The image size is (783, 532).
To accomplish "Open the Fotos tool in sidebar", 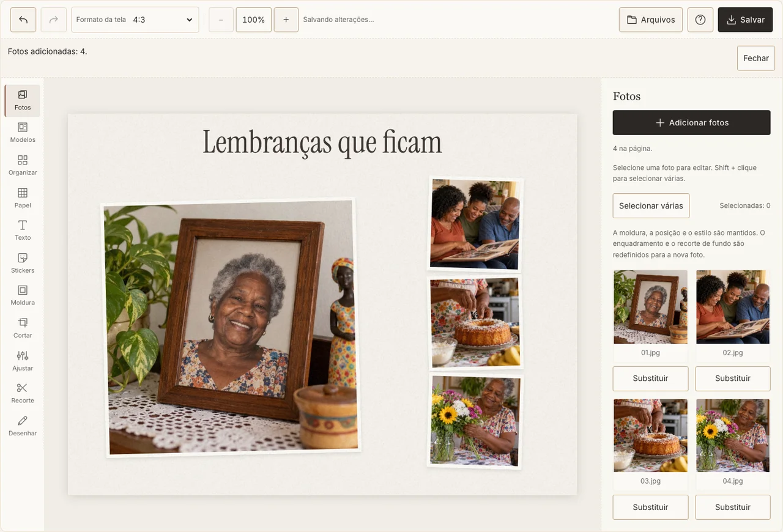I will [x=23, y=101].
